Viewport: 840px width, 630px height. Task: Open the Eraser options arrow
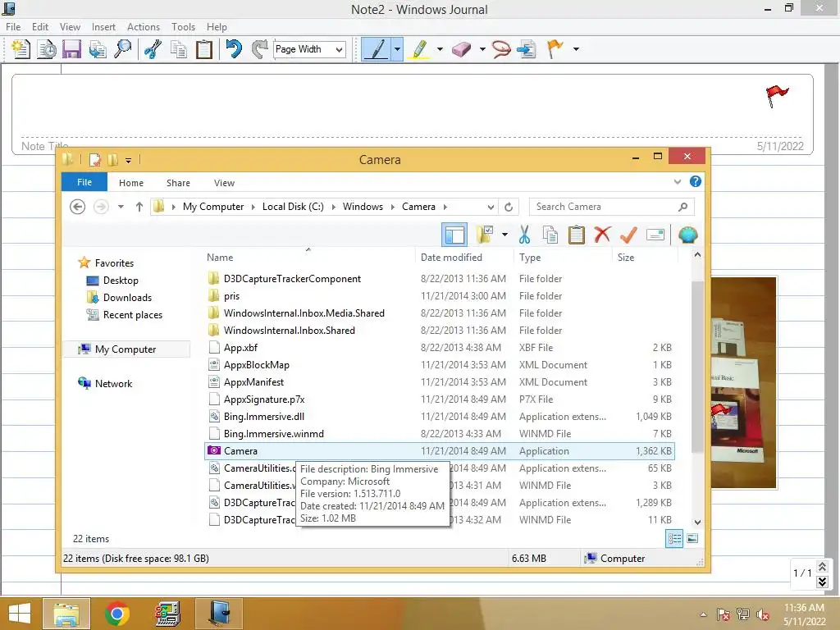tap(482, 49)
